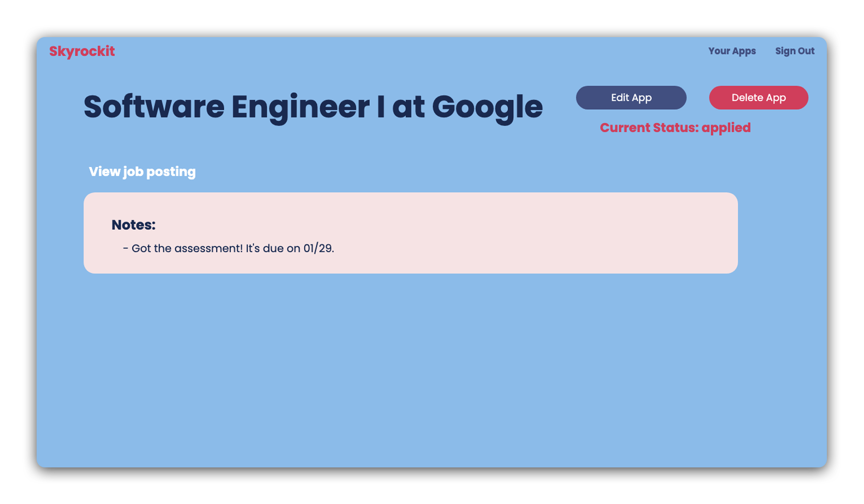Open the View job posting link

click(x=142, y=172)
